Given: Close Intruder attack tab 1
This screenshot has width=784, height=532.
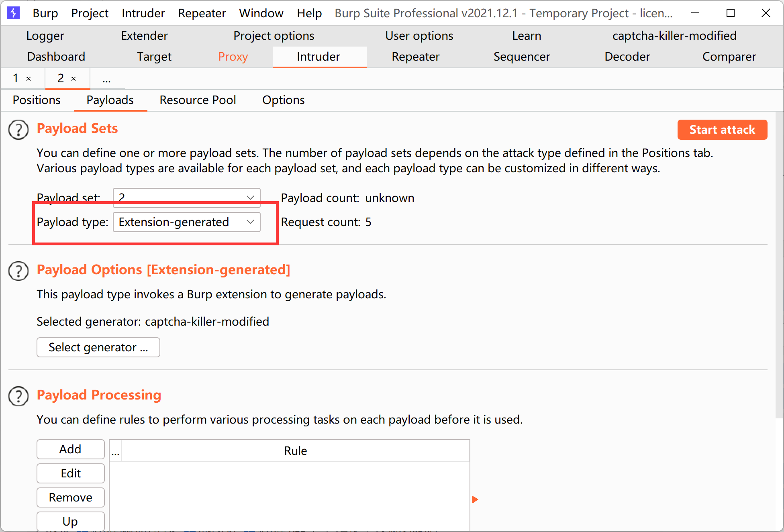Looking at the screenshot, I should [x=29, y=79].
